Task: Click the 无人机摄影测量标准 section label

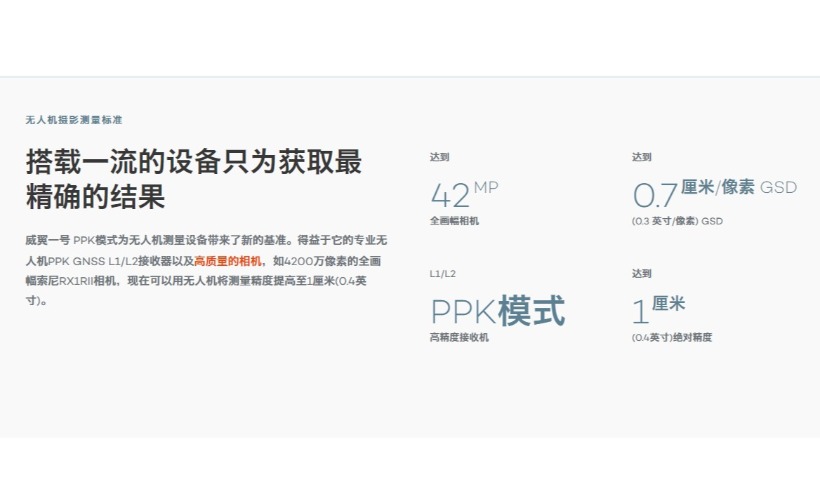Action: pyautogui.click(x=74, y=119)
